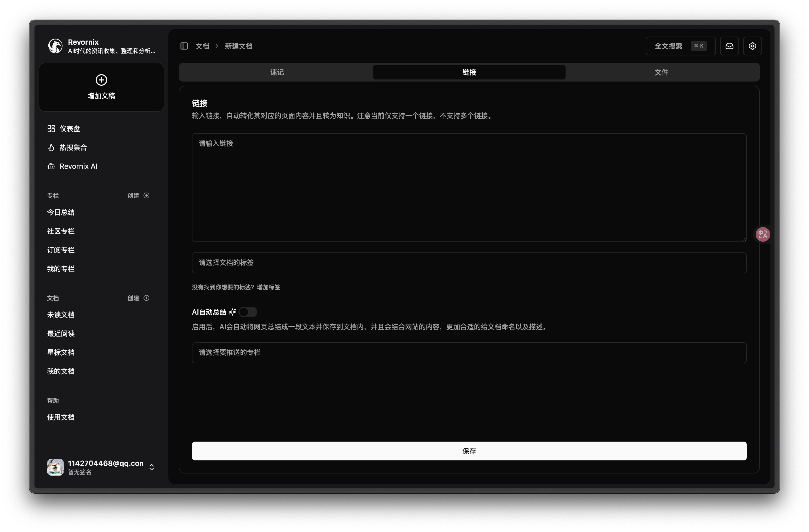Click the sparkle icon next to AI自动总结
Screen dimensions: 809x532
pos(232,312)
